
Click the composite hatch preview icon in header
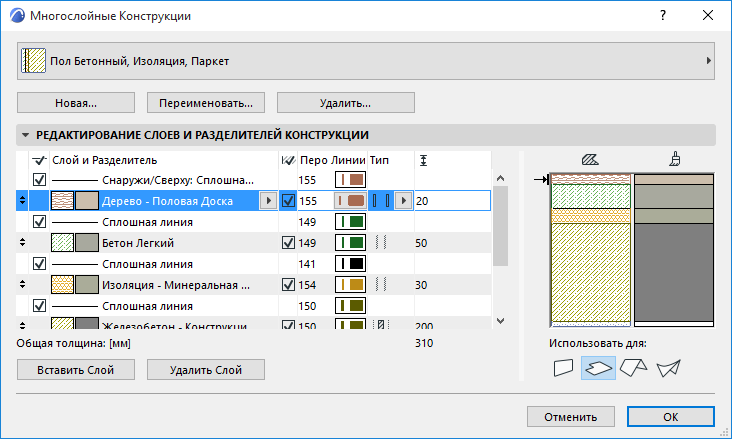pyautogui.click(x=34, y=61)
